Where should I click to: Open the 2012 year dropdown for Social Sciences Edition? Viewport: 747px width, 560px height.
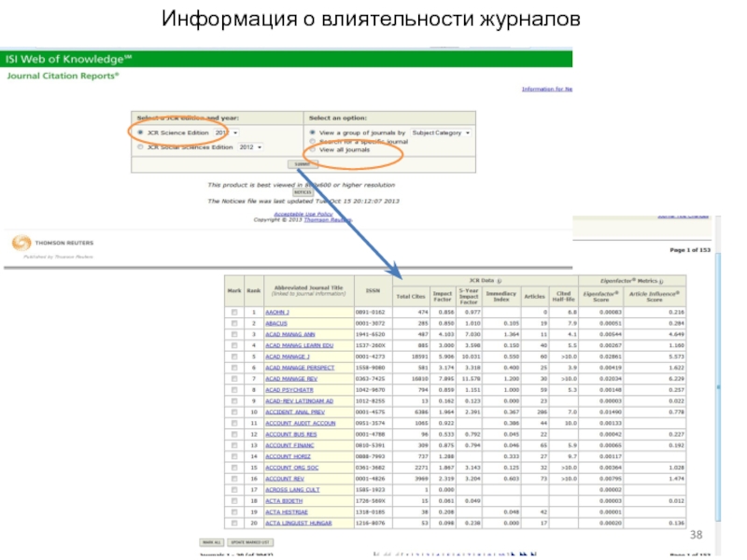(x=250, y=147)
